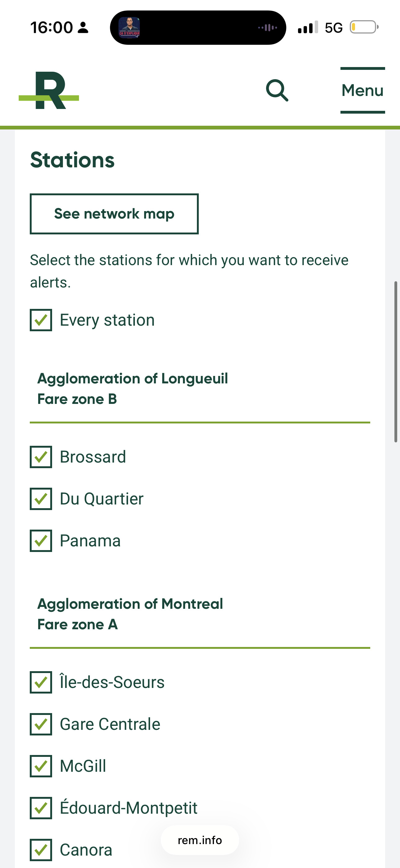
Task: Tap the battery status icon
Action: pos(364,27)
